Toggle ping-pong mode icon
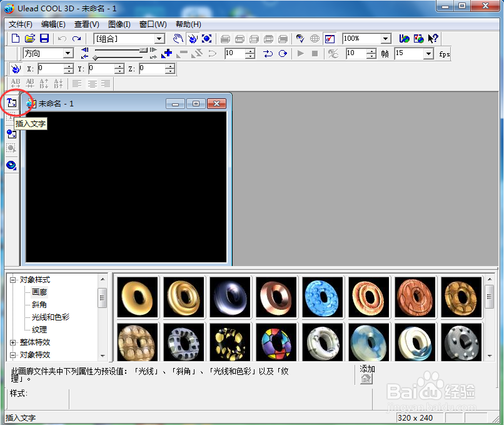This screenshot has width=504, height=425. pyautogui.click(x=268, y=53)
